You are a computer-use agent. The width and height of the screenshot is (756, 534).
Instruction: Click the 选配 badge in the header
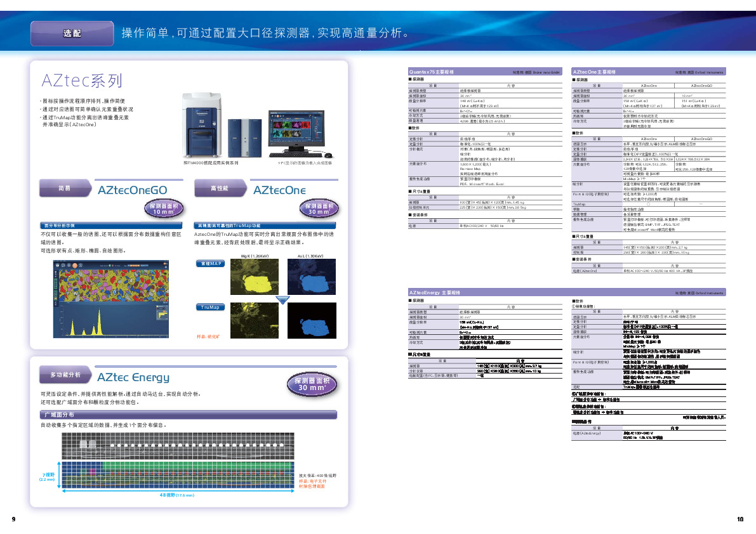tap(72, 33)
